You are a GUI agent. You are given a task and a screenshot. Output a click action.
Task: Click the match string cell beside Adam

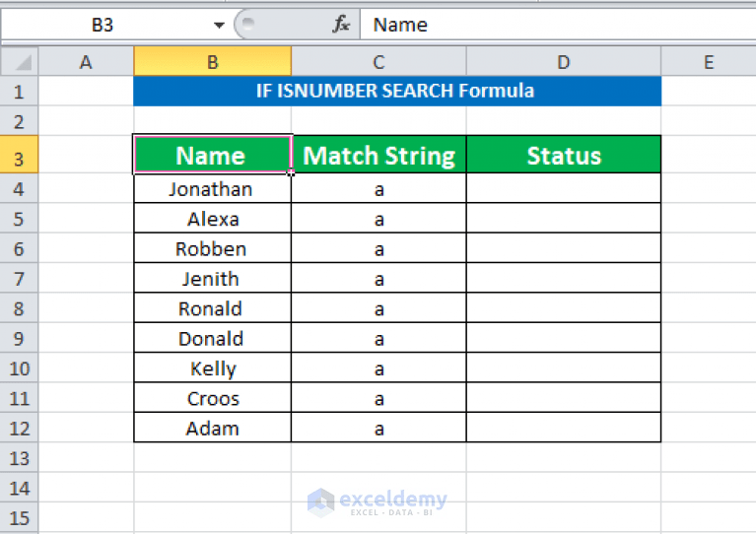tap(378, 428)
